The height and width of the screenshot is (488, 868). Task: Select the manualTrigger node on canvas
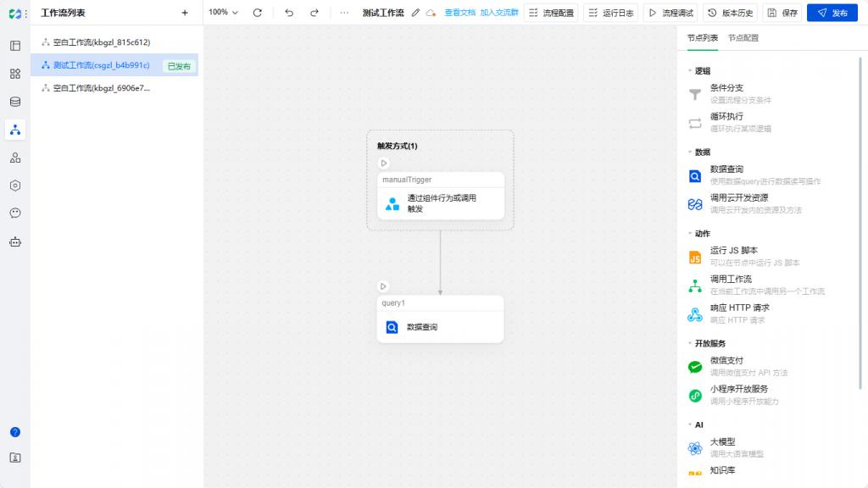(441, 197)
